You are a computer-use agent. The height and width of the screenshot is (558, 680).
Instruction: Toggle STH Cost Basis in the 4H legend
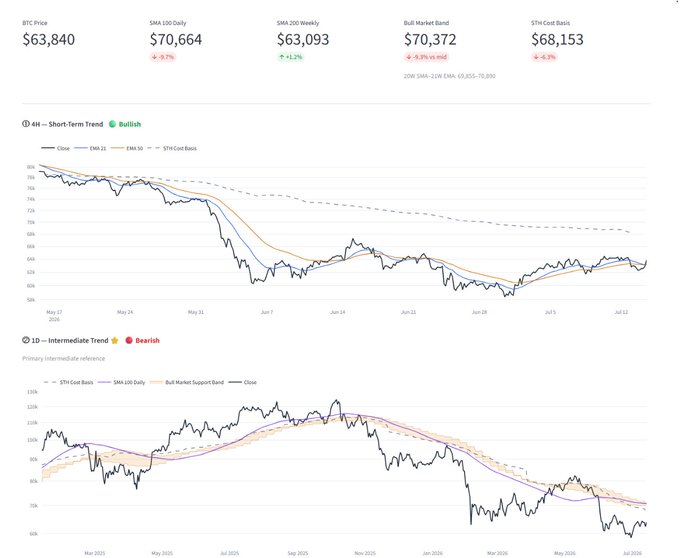pyautogui.click(x=172, y=148)
